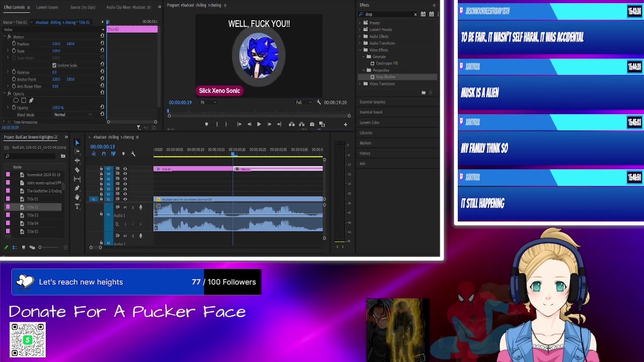Select the Ripple Edit tool

coord(77,160)
